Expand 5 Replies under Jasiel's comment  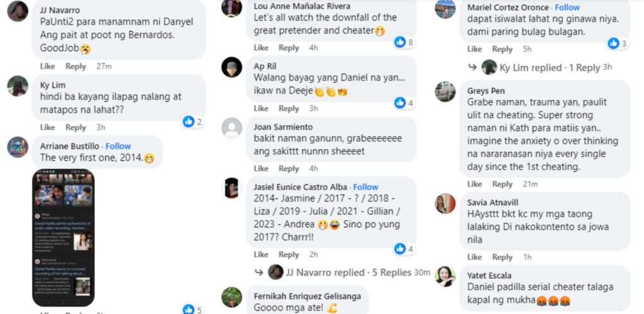coord(391,273)
